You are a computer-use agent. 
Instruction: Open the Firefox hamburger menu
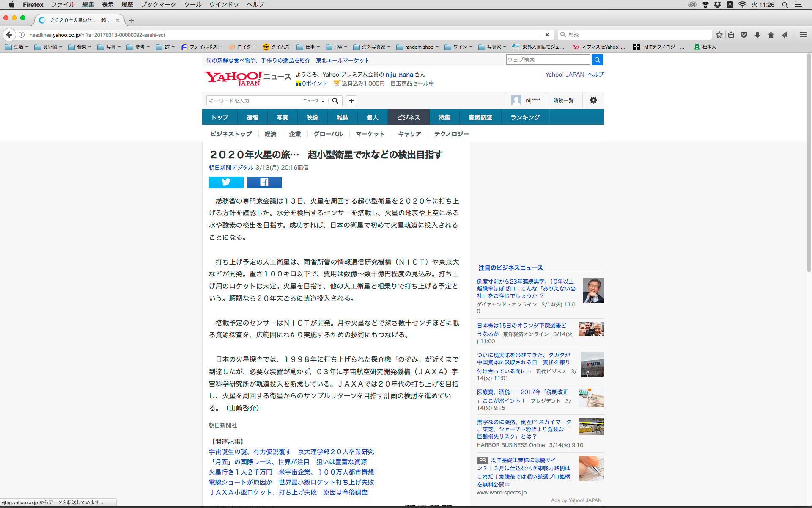803,35
